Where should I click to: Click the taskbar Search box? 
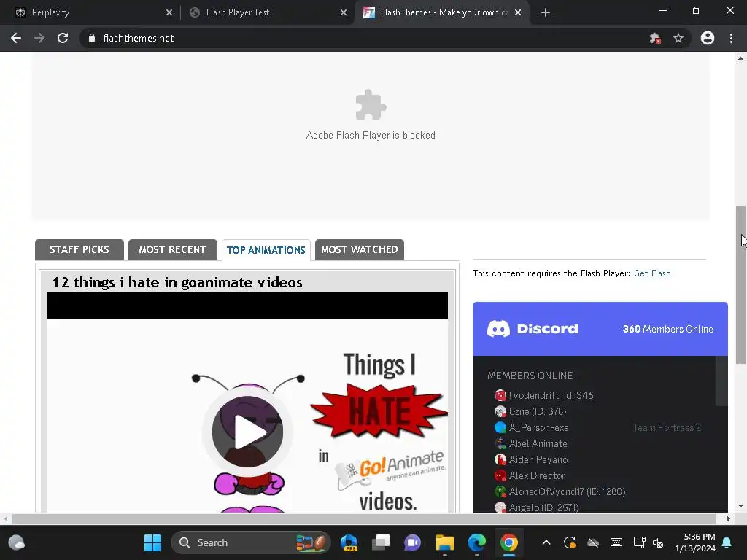click(x=251, y=542)
